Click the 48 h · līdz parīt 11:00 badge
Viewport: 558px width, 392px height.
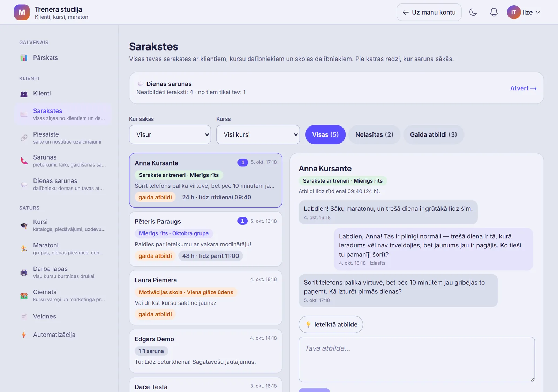[211, 256]
